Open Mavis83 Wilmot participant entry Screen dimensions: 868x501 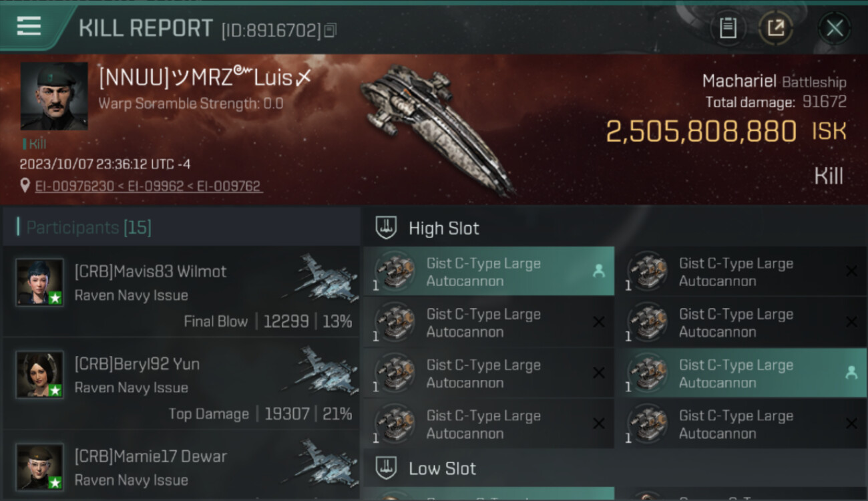(x=182, y=291)
